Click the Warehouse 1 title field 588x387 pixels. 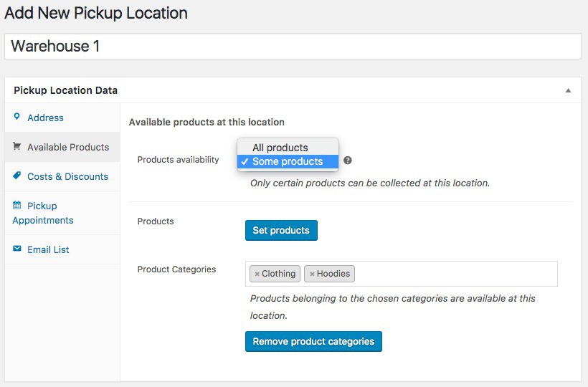pos(293,47)
